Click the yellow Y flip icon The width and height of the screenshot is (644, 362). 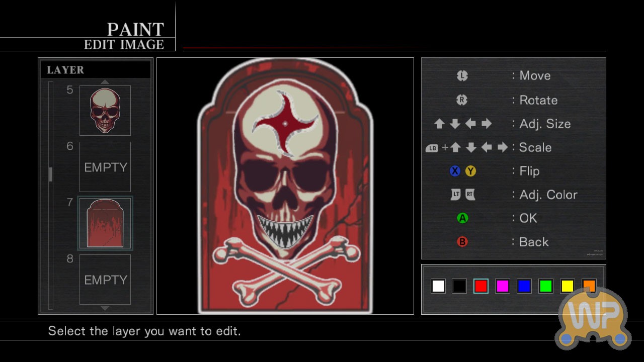pos(470,171)
